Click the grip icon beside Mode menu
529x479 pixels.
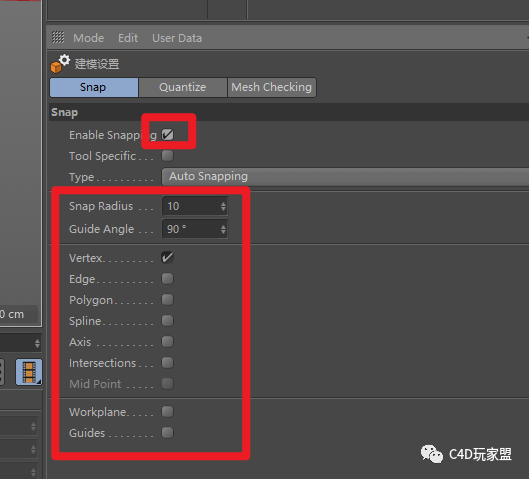pos(58,37)
